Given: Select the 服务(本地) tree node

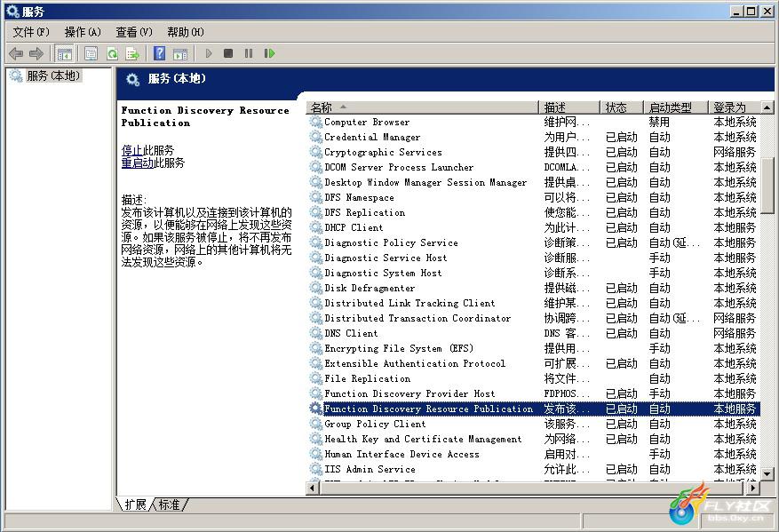Looking at the screenshot, I should click(x=53, y=75).
